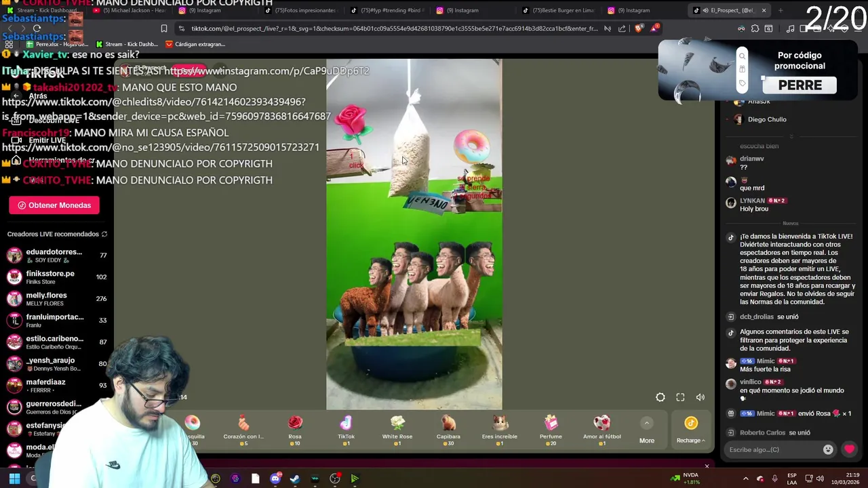Send the Amor al fútbol gift
Screen dimensions: 868x488
602,430
